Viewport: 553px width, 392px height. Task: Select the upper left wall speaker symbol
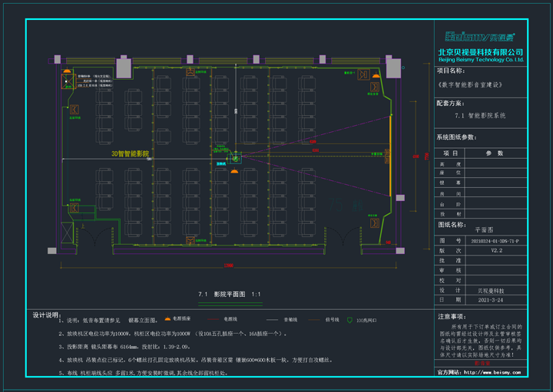(74, 110)
